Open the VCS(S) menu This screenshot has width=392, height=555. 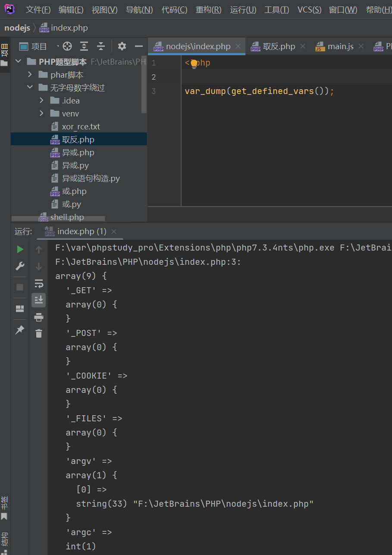coord(309,9)
